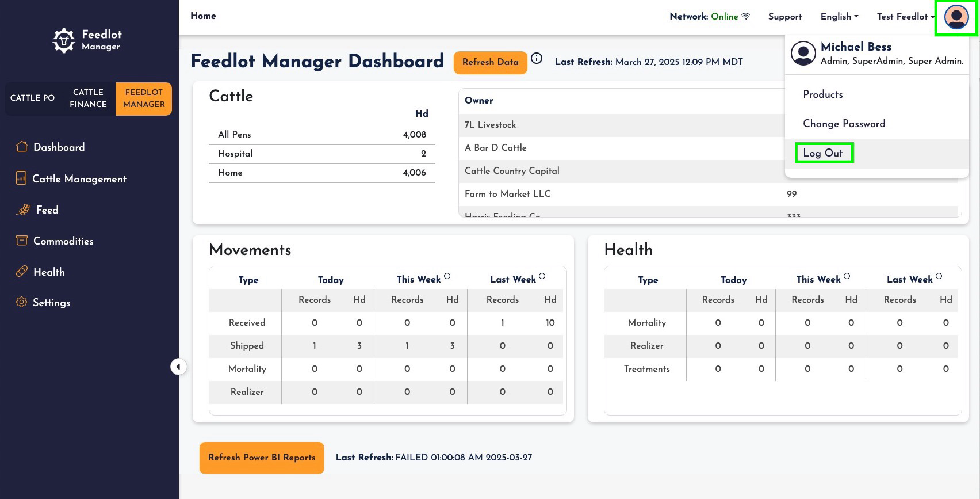
Task: Click the Mortality row in Health table
Action: 782,323
